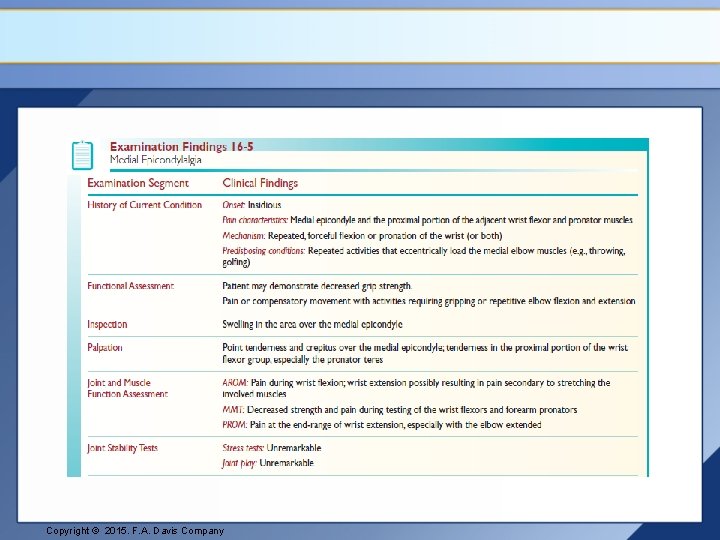Select 'Joint and Muscle Function Assessment' label
Image resolution: width=720 pixels, height=540 pixels.
128,388
